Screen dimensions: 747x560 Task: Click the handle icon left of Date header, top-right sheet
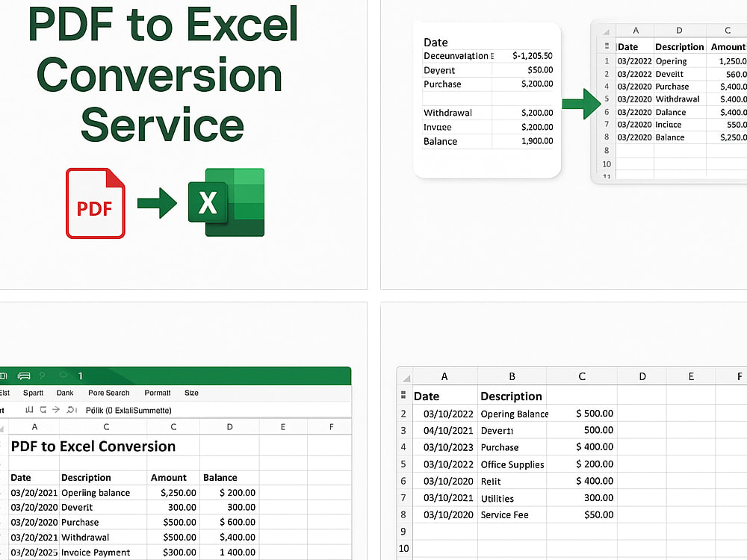[x=607, y=46]
